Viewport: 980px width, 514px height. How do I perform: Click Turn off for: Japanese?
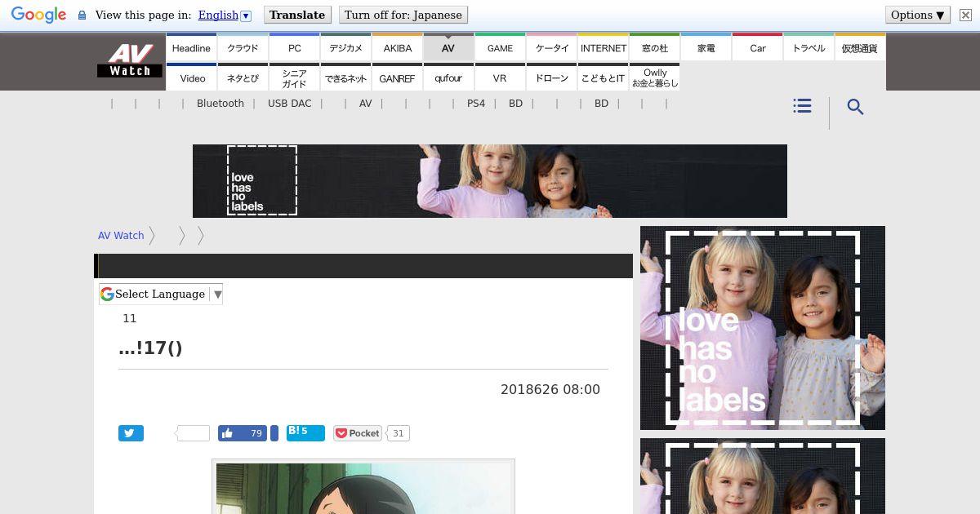point(403,15)
